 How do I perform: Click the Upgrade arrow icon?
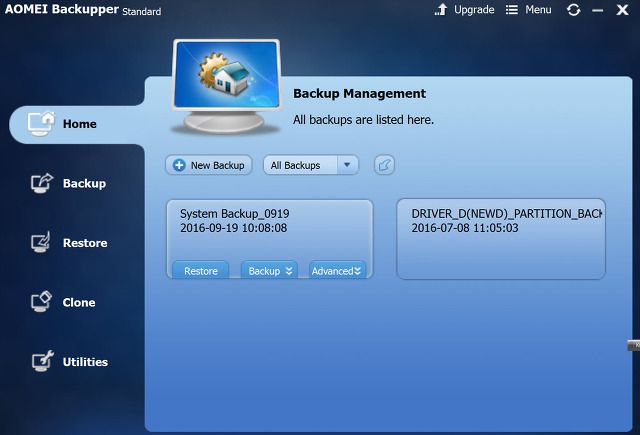(x=441, y=9)
